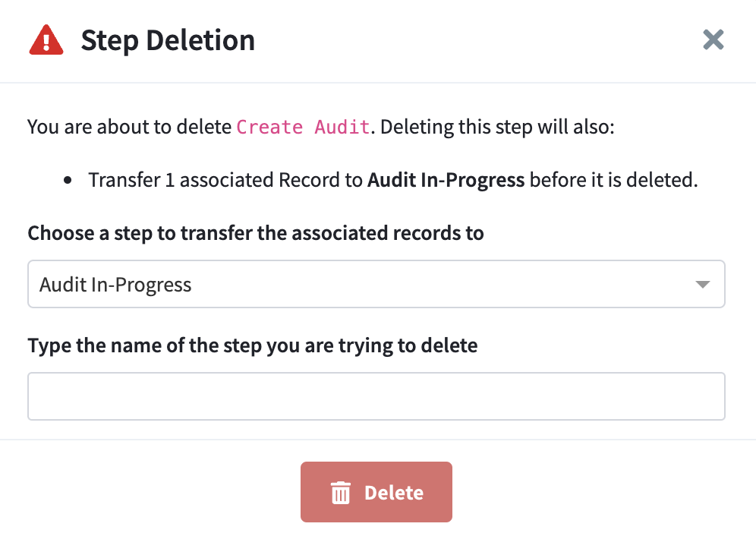
Task: Click the 'Type the name of the step' label
Action: coord(253,345)
